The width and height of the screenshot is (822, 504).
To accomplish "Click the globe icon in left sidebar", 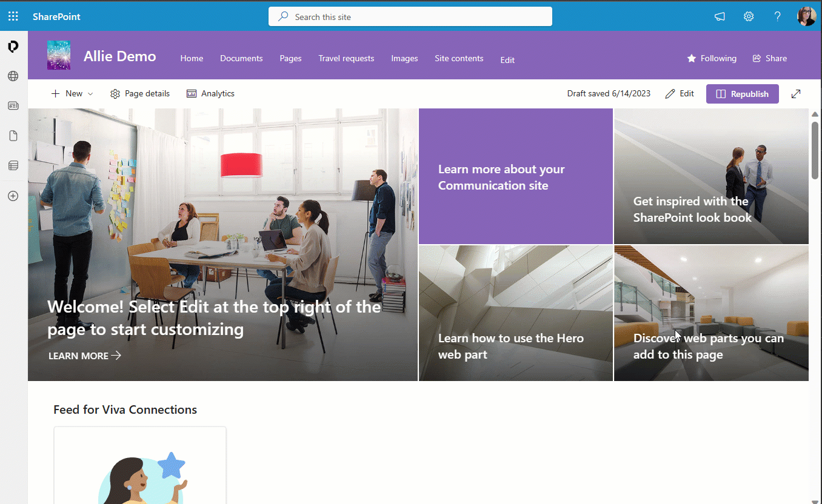I will coord(13,76).
